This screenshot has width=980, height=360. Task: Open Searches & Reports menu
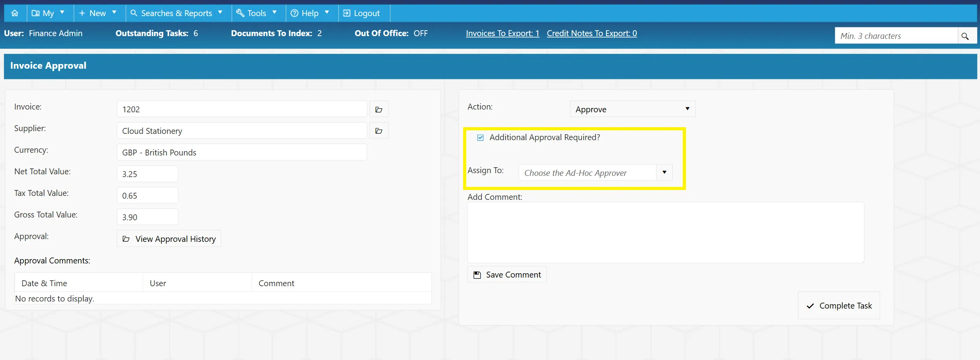click(177, 13)
